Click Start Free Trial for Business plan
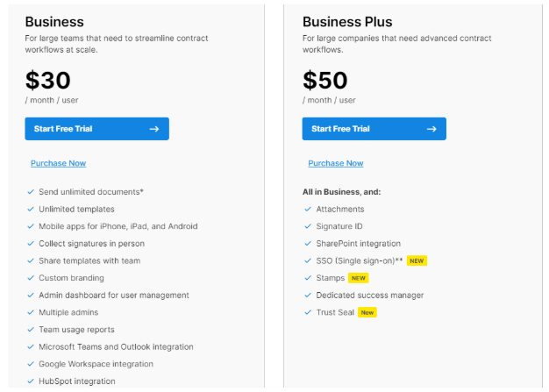 click(x=96, y=129)
